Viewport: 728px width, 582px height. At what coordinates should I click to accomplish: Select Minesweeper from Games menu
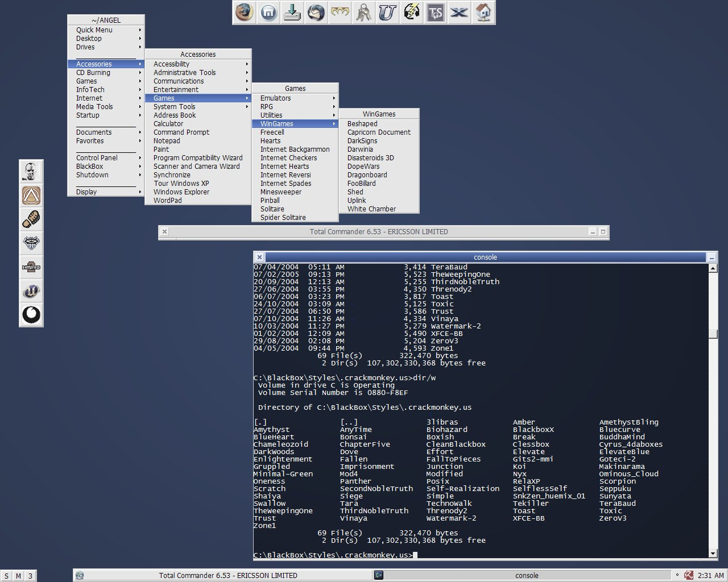pyautogui.click(x=281, y=192)
